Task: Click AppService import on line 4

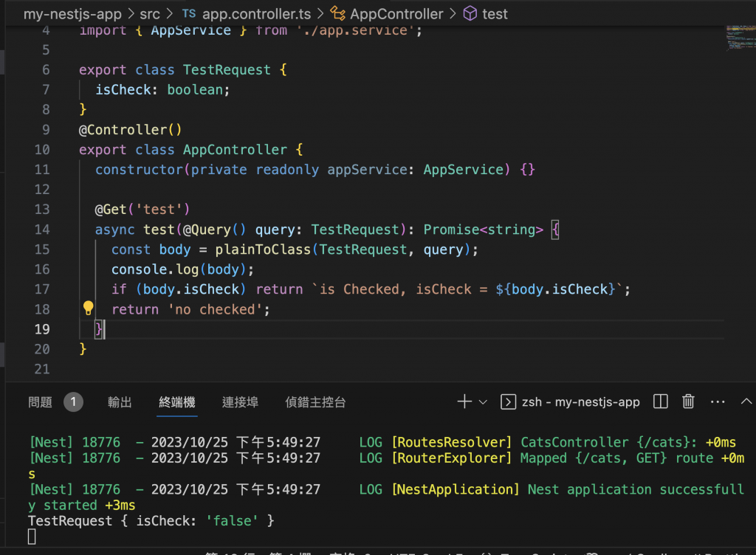Action: (x=191, y=30)
